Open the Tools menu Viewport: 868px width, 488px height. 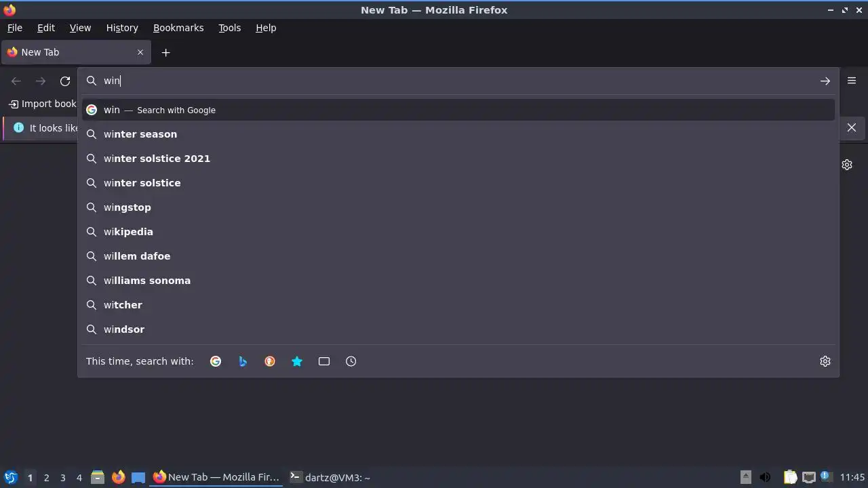(229, 28)
